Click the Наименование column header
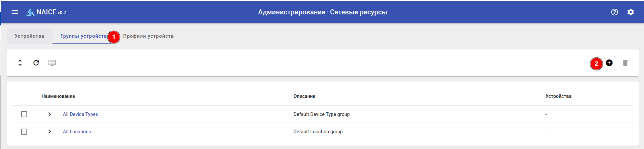The height and width of the screenshot is (149, 644). (x=58, y=96)
